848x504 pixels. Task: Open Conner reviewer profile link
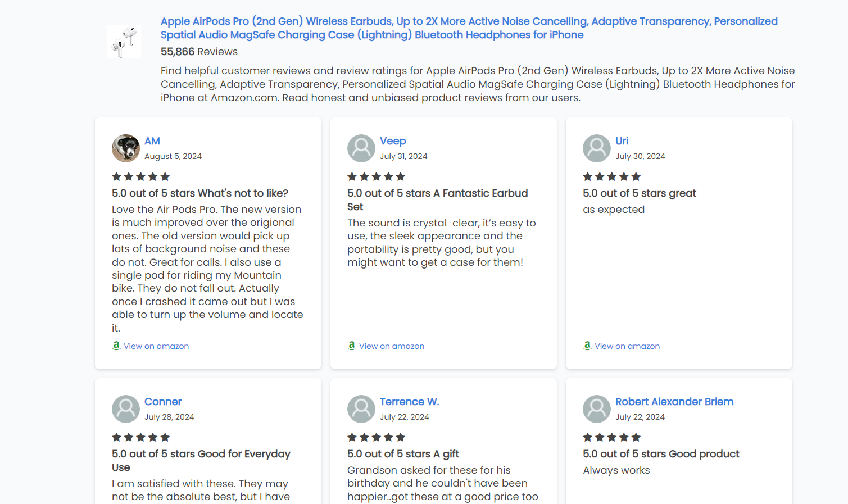point(163,402)
